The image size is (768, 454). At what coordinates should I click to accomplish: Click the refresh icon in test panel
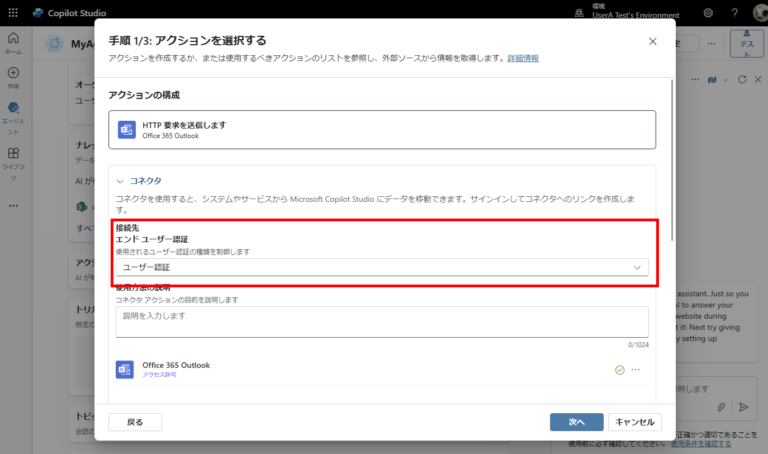click(742, 79)
